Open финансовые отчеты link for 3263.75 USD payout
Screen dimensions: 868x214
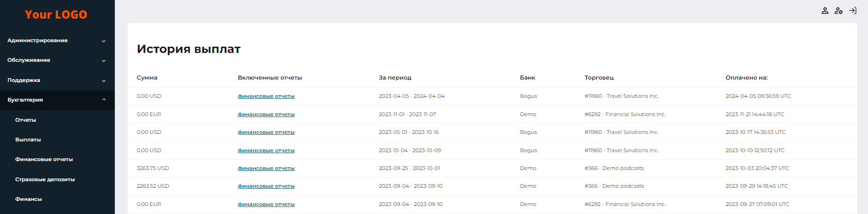coord(266,168)
